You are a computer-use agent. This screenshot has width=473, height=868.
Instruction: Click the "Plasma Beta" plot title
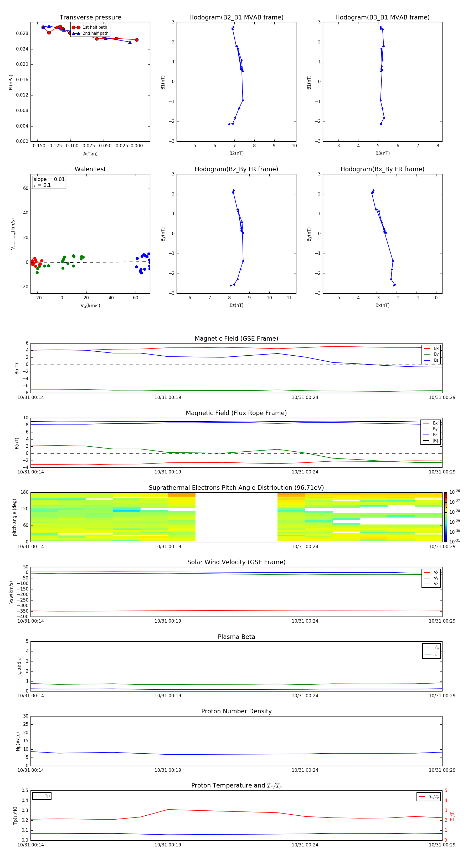(x=236, y=637)
